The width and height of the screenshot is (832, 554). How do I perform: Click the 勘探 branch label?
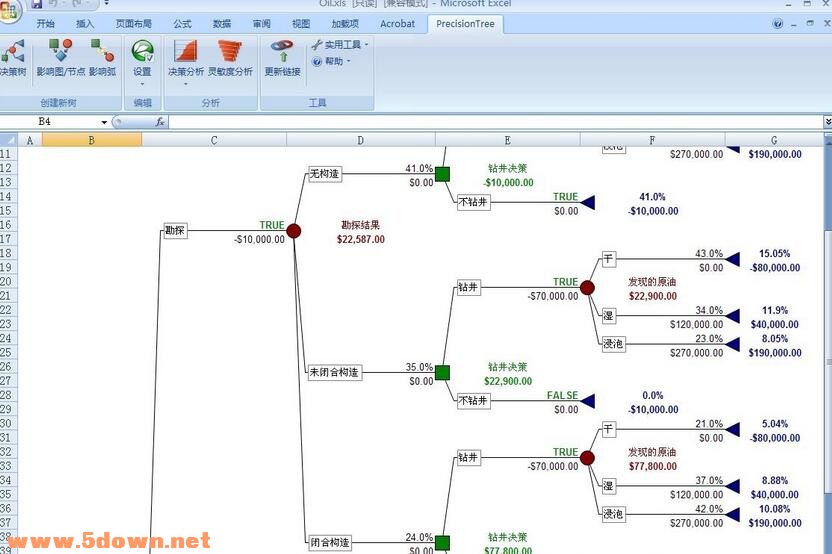[175, 231]
